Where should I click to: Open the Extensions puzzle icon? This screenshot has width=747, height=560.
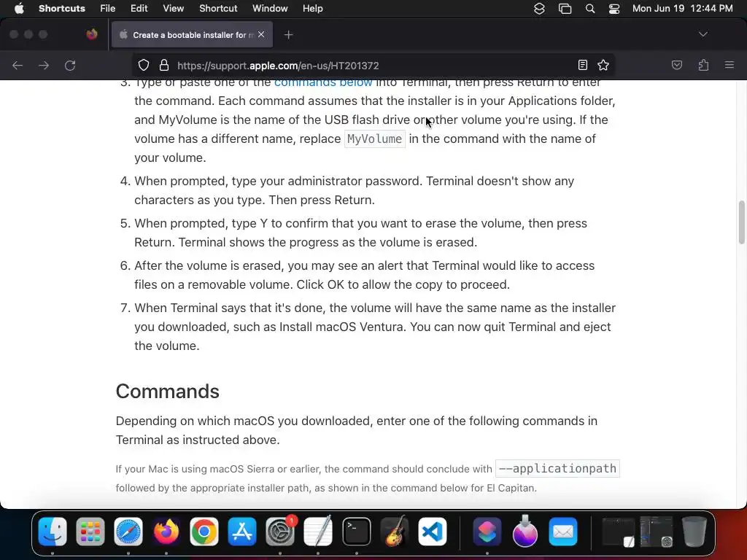coord(703,65)
